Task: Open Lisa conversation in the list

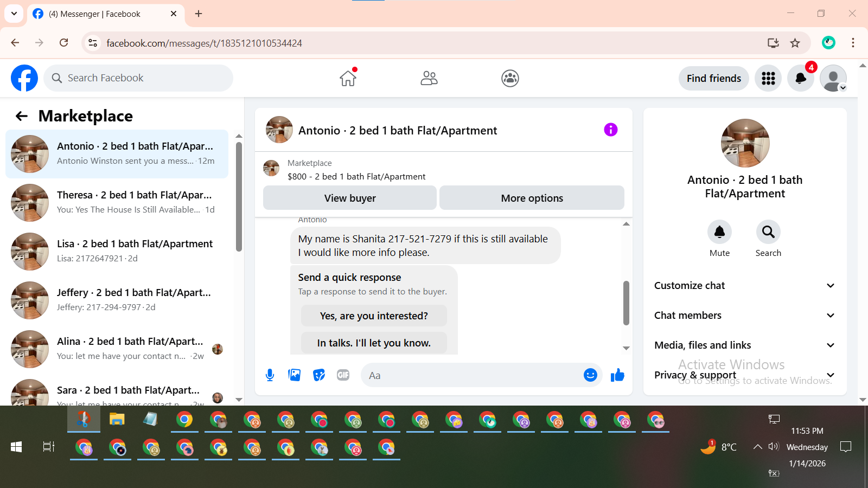Action: click(x=117, y=252)
